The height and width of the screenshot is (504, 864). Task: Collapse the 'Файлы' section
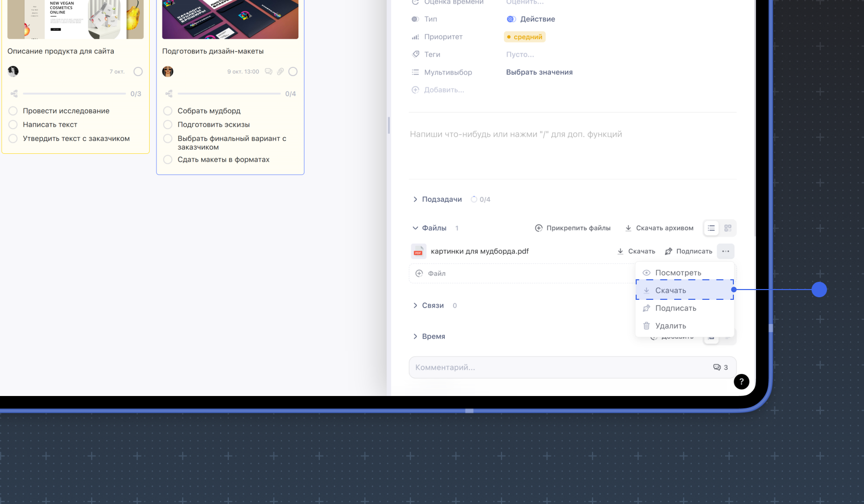[415, 228]
